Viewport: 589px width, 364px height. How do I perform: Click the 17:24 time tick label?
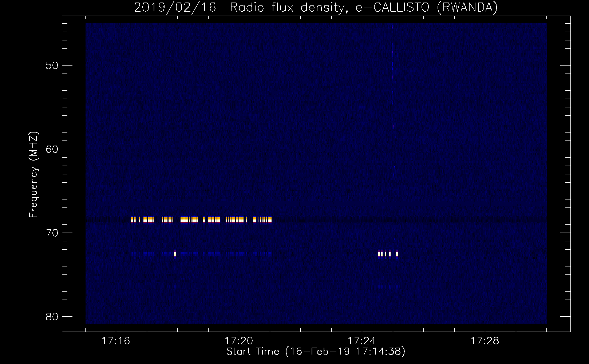pos(362,341)
